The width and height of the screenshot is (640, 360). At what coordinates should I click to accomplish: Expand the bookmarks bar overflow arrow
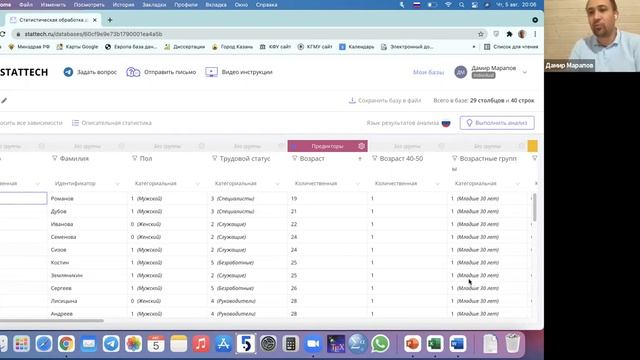coord(473,47)
